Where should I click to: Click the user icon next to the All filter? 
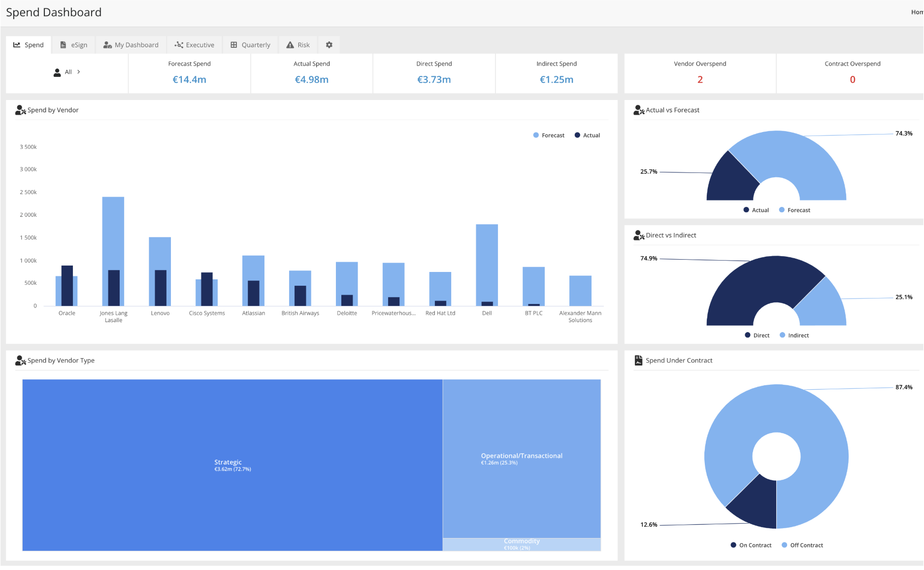coord(57,72)
